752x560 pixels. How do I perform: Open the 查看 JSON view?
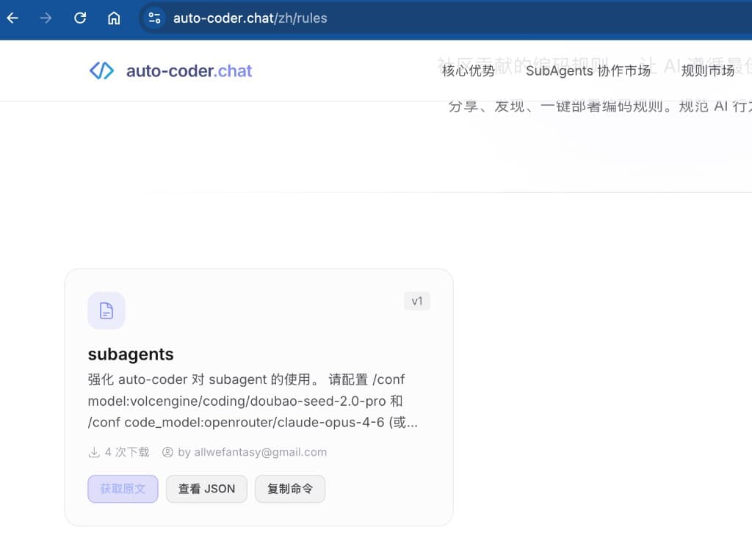click(x=206, y=489)
